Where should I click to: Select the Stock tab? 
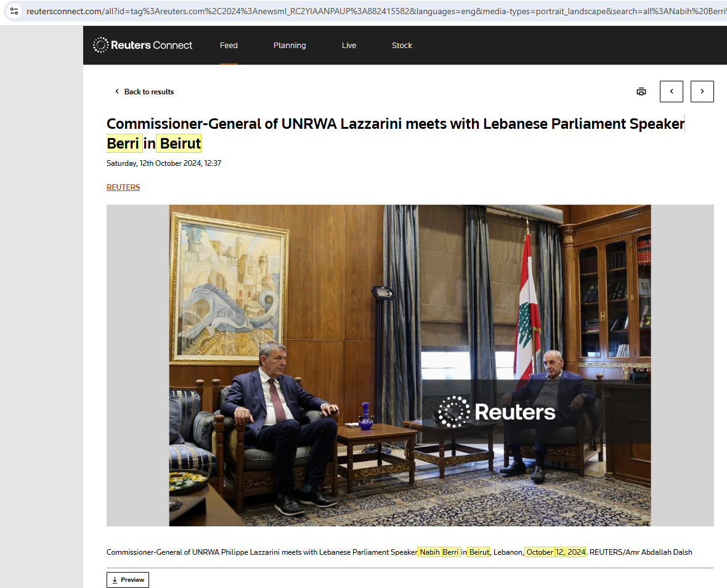402,45
